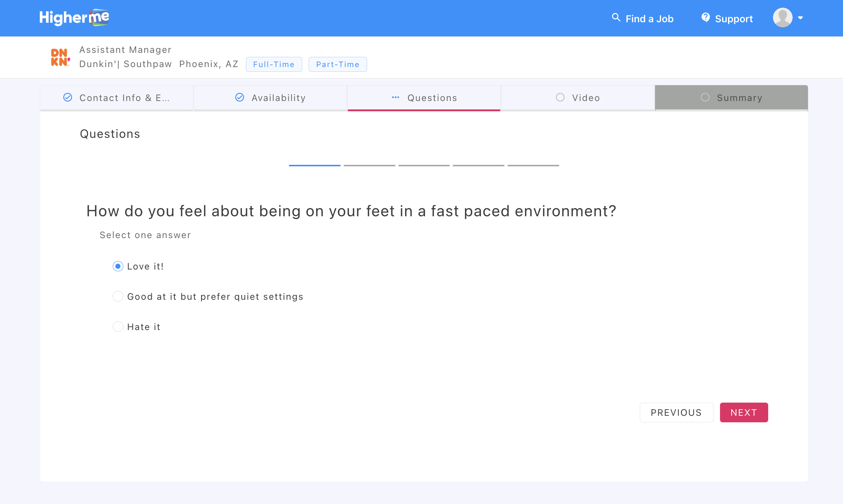The height and width of the screenshot is (504, 843).
Task: Expand the account dropdown arrow
Action: click(800, 18)
